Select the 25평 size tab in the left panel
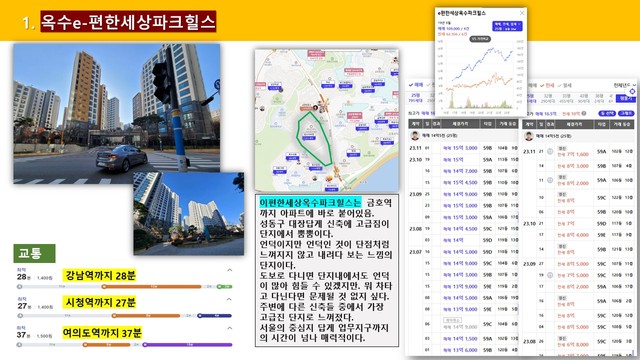Screen dimensions: 640x360 pos(416,98)
